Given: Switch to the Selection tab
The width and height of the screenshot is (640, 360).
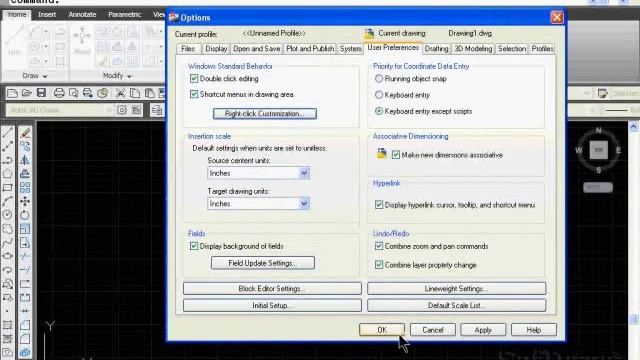Looking at the screenshot, I should [x=512, y=49].
